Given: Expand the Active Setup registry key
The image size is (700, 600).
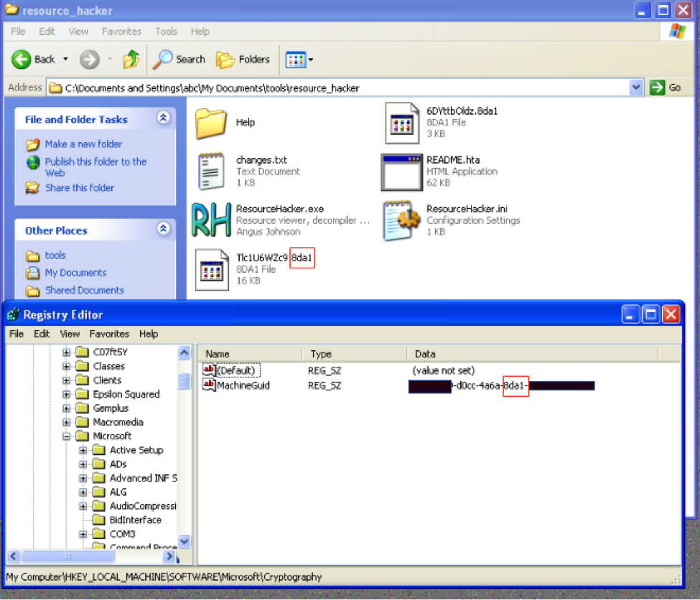Looking at the screenshot, I should tap(83, 450).
